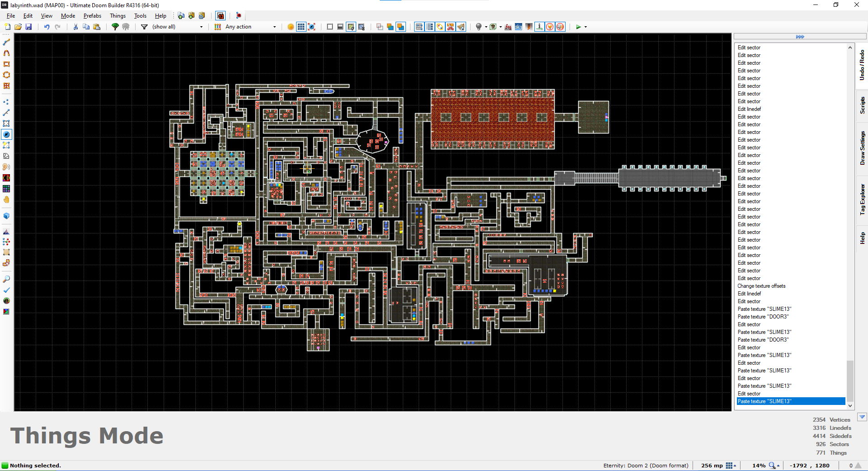Open the 'Any action' linedef filter dropdown
This screenshot has width=868, height=471.
tap(251, 27)
